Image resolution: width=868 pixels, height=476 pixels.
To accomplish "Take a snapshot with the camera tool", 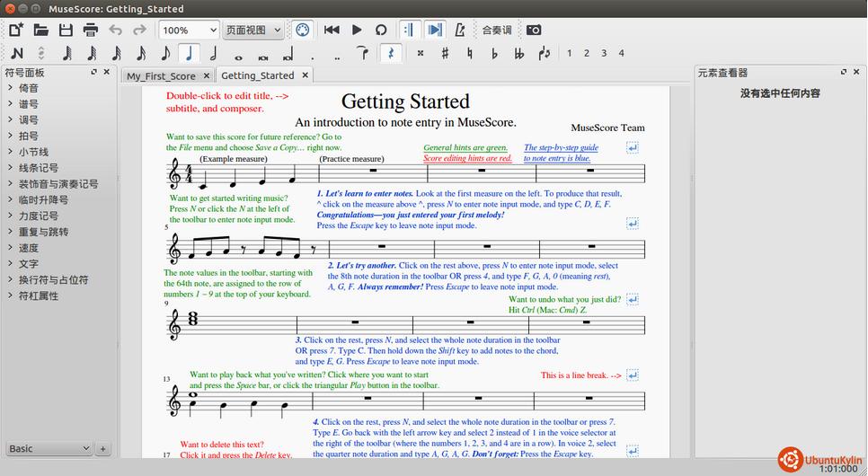I will pyautogui.click(x=534, y=30).
